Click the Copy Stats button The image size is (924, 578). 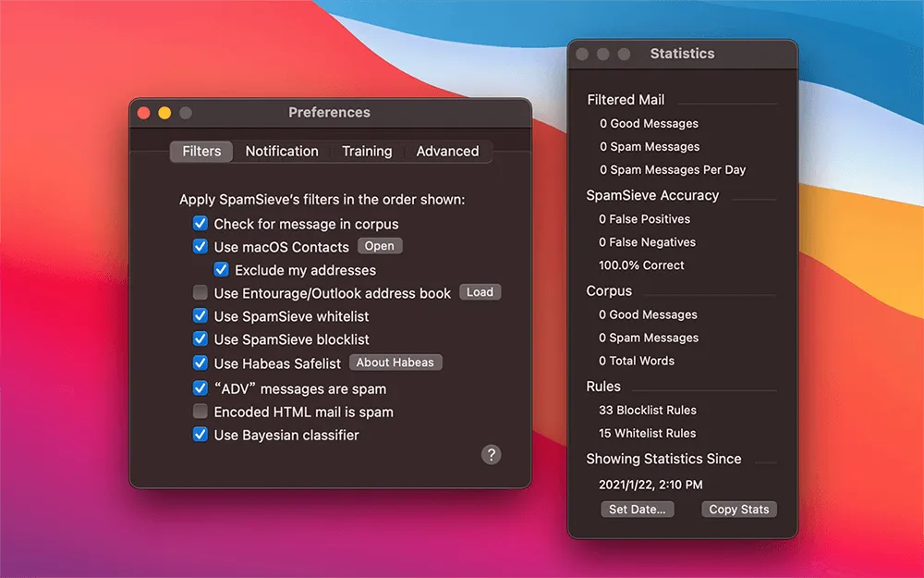point(738,510)
